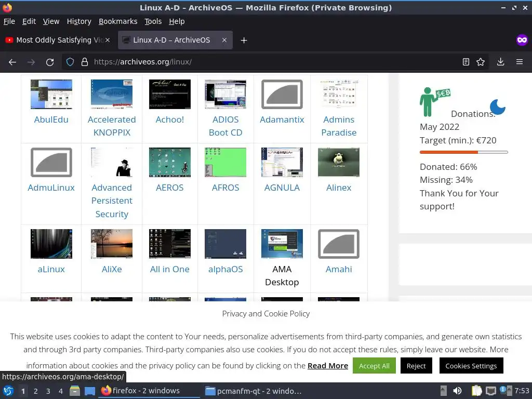Open the File menu
Screen dimensions: 532x399
[9, 21]
